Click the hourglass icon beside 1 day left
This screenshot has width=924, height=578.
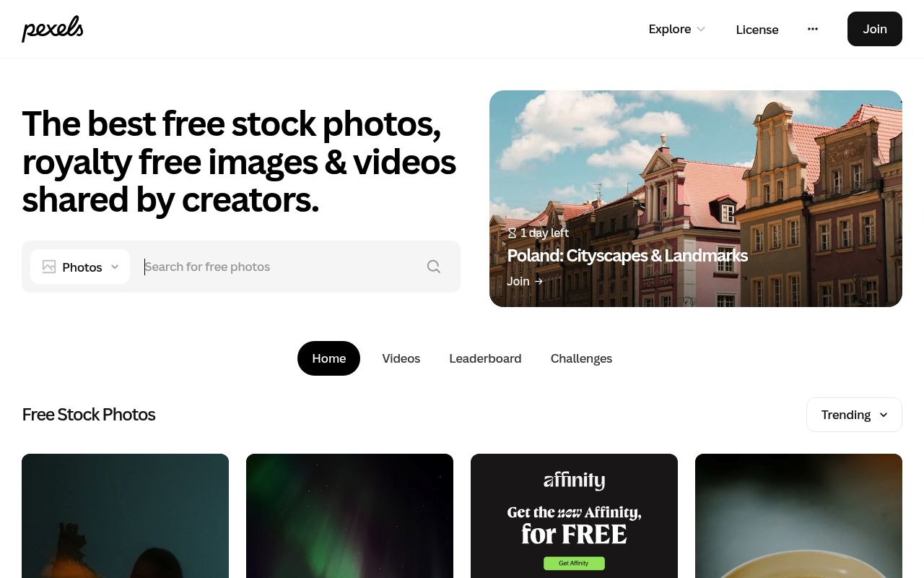(512, 233)
